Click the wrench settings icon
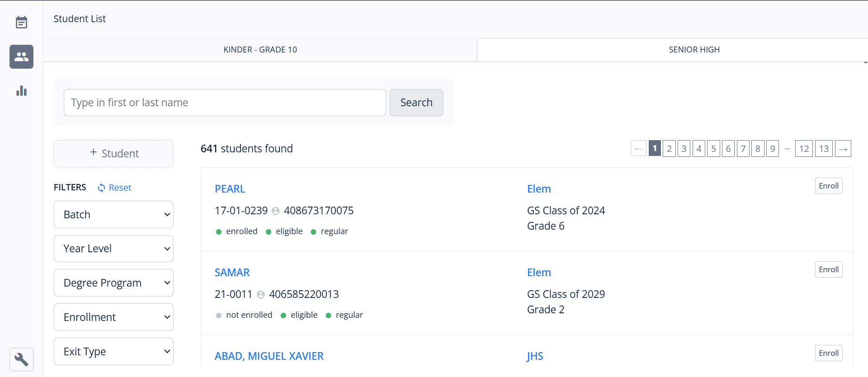Screen dimensions: 868x377 click(21, 359)
